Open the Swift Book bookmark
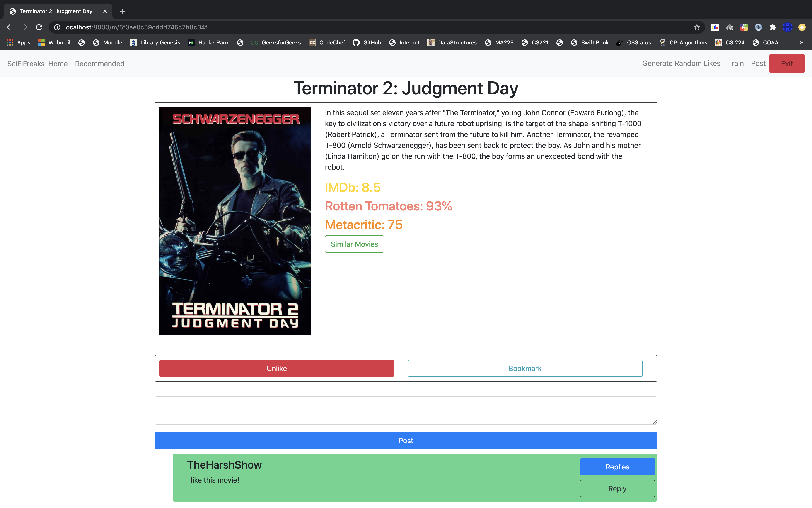812x508 pixels. pos(590,43)
